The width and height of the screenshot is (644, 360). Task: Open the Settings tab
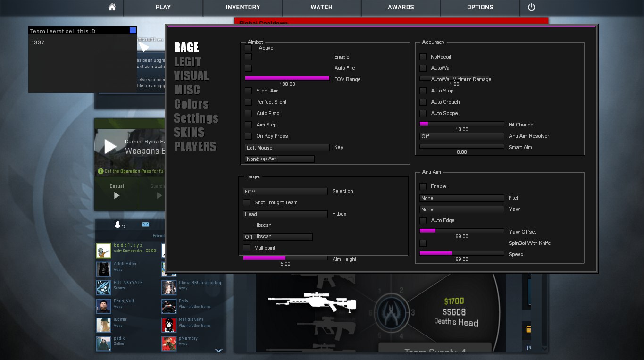(x=196, y=118)
